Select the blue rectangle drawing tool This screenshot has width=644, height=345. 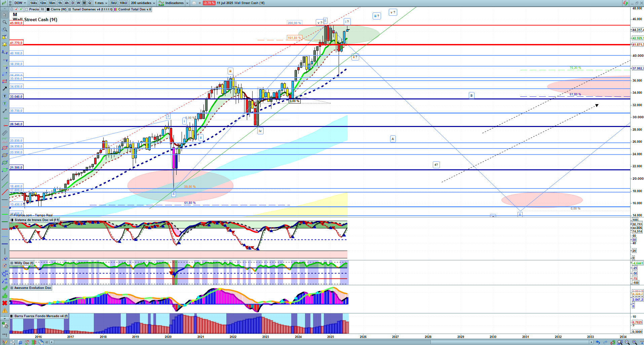4,74
